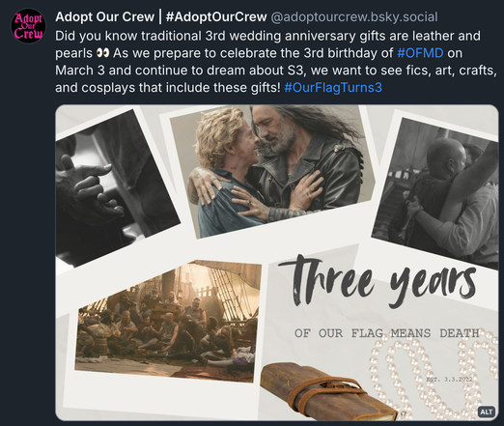Open the #OurFlagTurns3 hashtag
This screenshot has height=426, width=504.
pos(333,88)
